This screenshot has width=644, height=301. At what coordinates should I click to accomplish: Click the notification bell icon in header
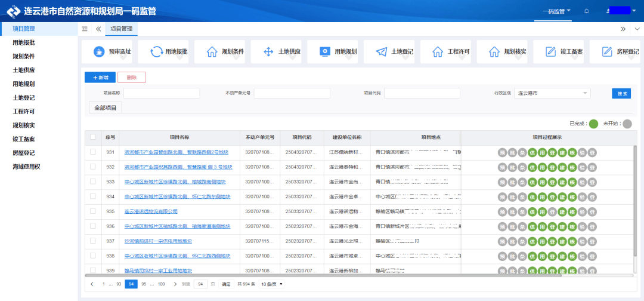(x=587, y=11)
